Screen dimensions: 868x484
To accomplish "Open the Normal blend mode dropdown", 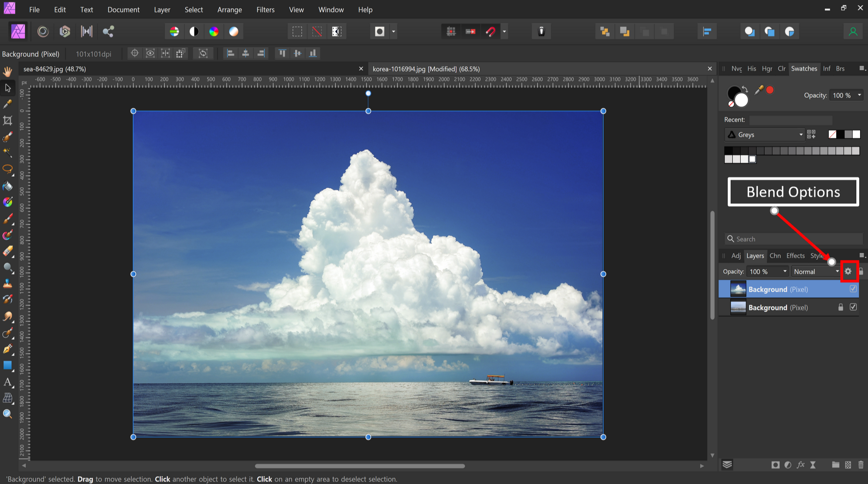I will (x=816, y=272).
